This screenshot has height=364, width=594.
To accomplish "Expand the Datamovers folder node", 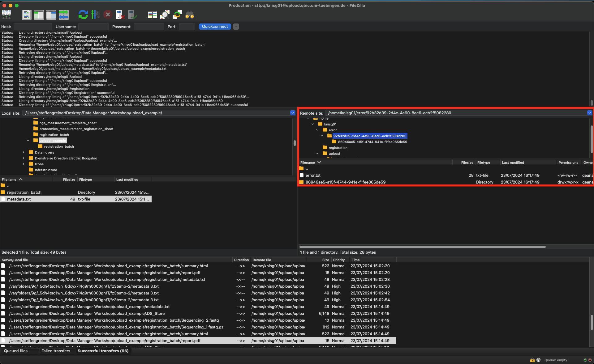I will (x=24, y=152).
